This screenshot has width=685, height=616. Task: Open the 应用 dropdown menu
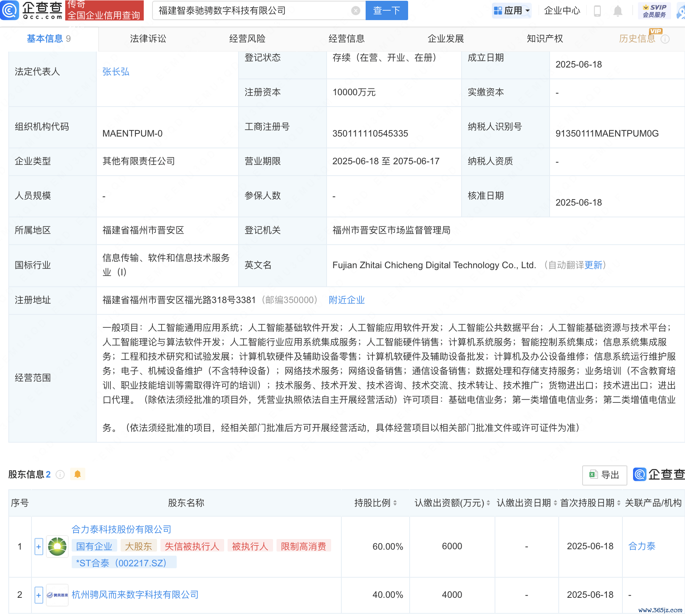point(512,11)
